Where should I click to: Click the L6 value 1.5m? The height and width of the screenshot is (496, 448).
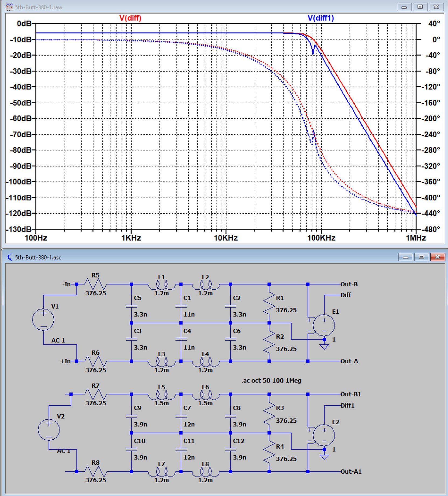click(x=206, y=403)
